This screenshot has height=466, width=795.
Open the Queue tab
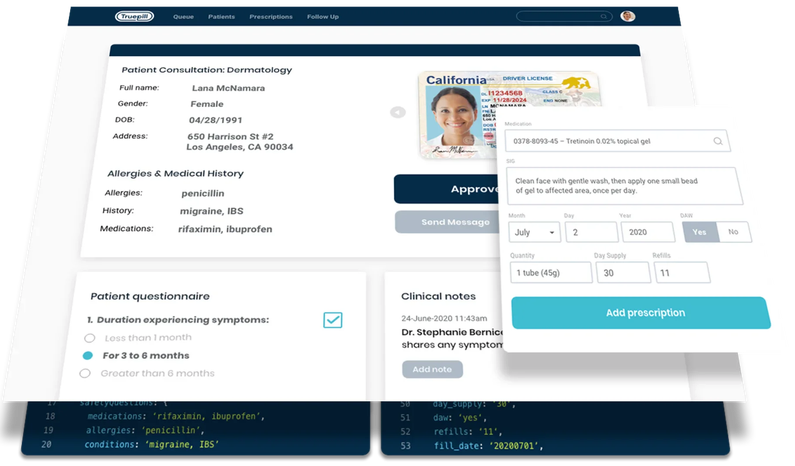183,17
